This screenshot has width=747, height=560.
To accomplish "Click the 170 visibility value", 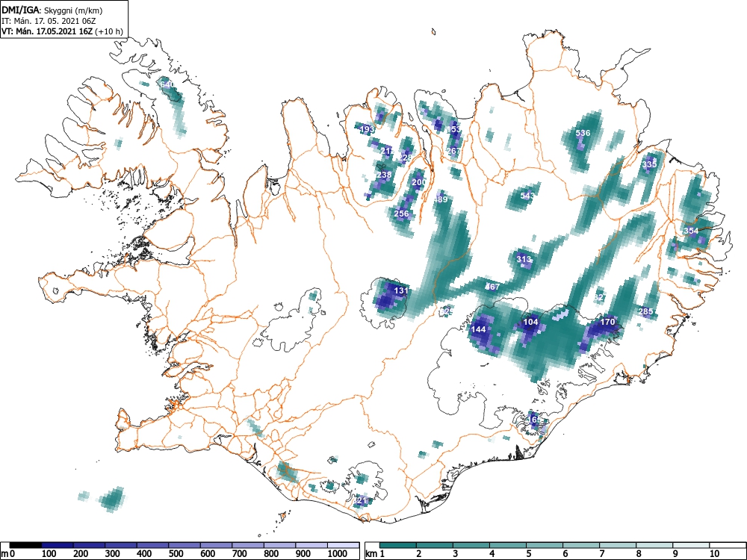I will (x=607, y=322).
